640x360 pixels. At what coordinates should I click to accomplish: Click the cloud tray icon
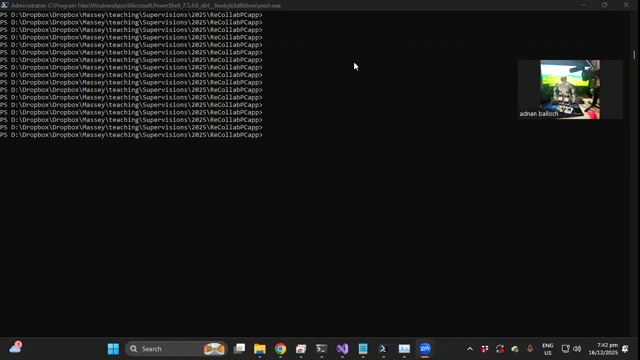(515, 349)
